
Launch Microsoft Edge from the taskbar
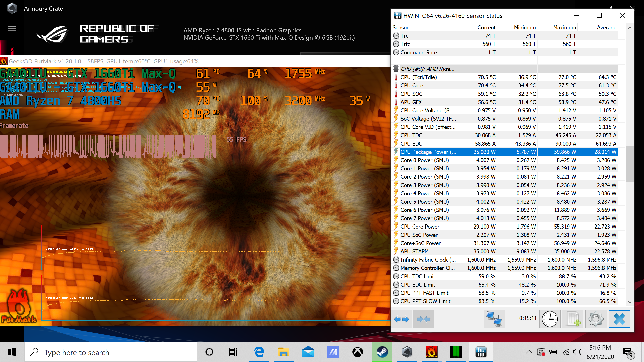(x=259, y=352)
